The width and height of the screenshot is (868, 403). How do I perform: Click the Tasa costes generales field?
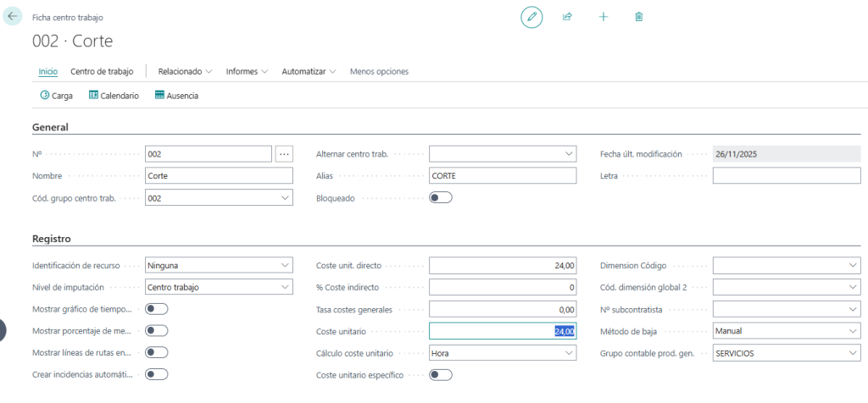coord(503,309)
